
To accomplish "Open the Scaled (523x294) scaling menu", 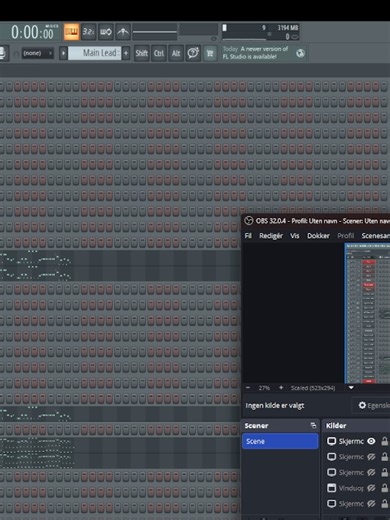I will pyautogui.click(x=313, y=388).
